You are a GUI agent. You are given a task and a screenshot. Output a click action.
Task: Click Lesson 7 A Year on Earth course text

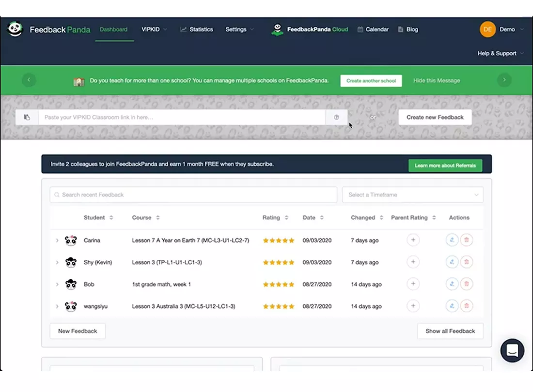(x=190, y=241)
